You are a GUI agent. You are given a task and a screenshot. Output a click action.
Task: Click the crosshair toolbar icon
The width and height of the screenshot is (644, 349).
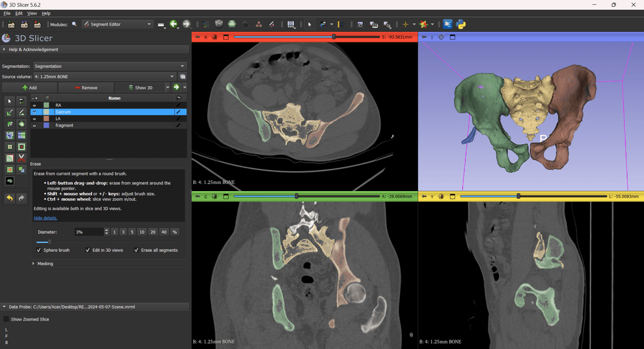click(405, 24)
